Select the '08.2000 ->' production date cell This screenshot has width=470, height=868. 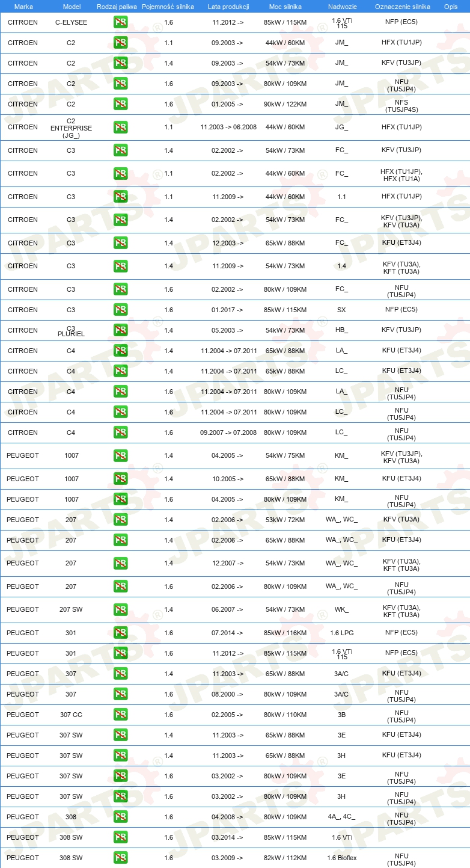(227, 694)
